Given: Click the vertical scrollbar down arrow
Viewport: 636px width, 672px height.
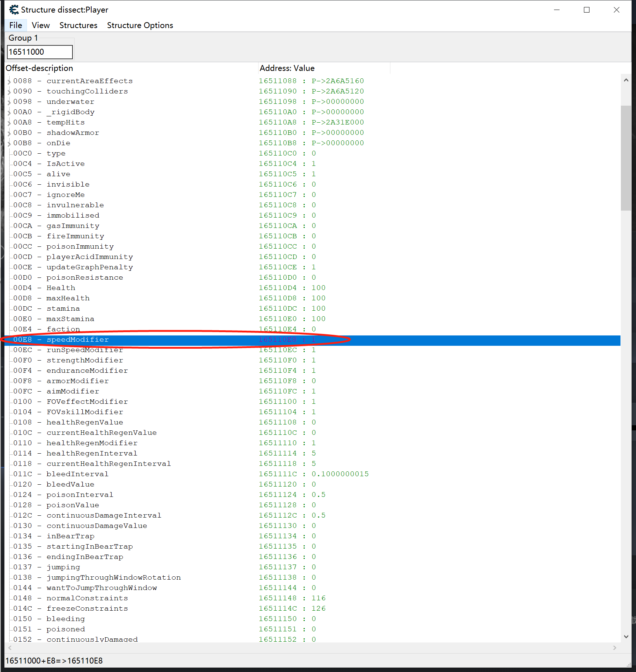Looking at the screenshot, I should pyautogui.click(x=626, y=637).
